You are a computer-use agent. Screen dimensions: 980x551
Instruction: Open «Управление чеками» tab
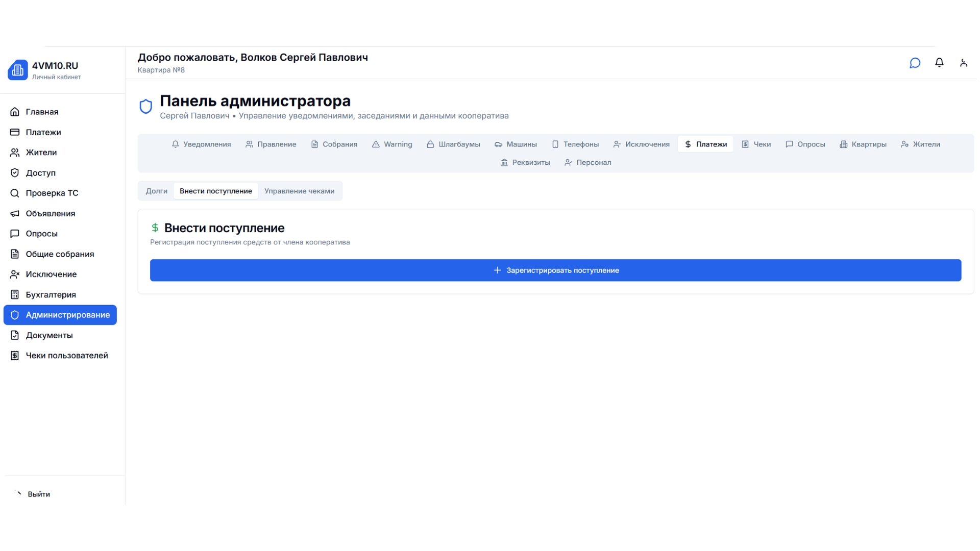(299, 191)
